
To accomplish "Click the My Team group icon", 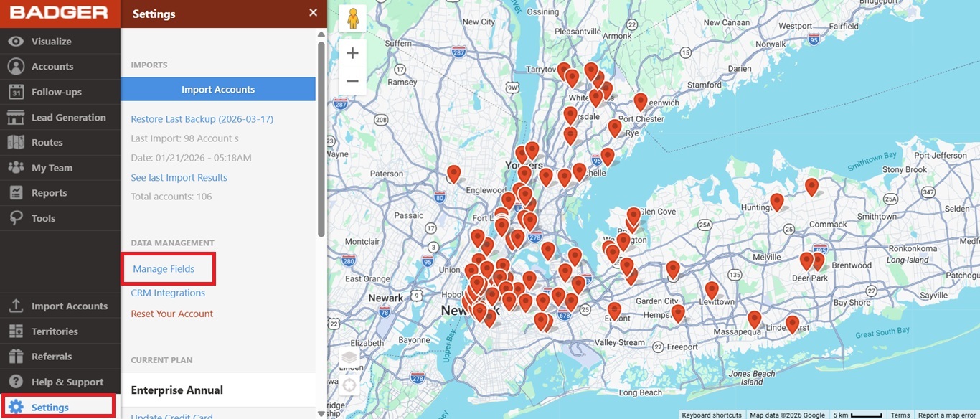I will tap(16, 167).
